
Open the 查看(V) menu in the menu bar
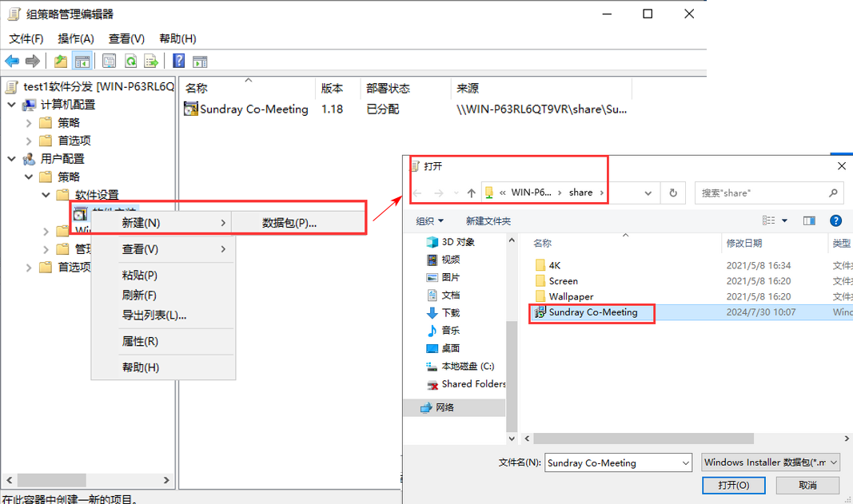(x=126, y=38)
